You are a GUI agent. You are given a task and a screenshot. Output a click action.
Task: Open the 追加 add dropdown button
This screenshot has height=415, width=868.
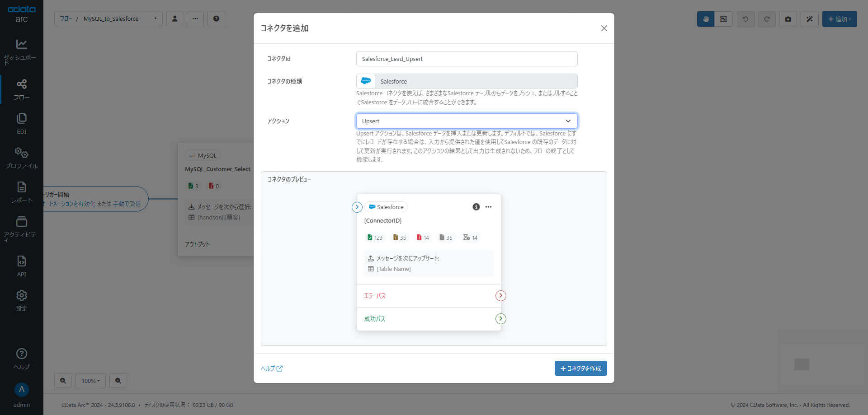(x=840, y=19)
